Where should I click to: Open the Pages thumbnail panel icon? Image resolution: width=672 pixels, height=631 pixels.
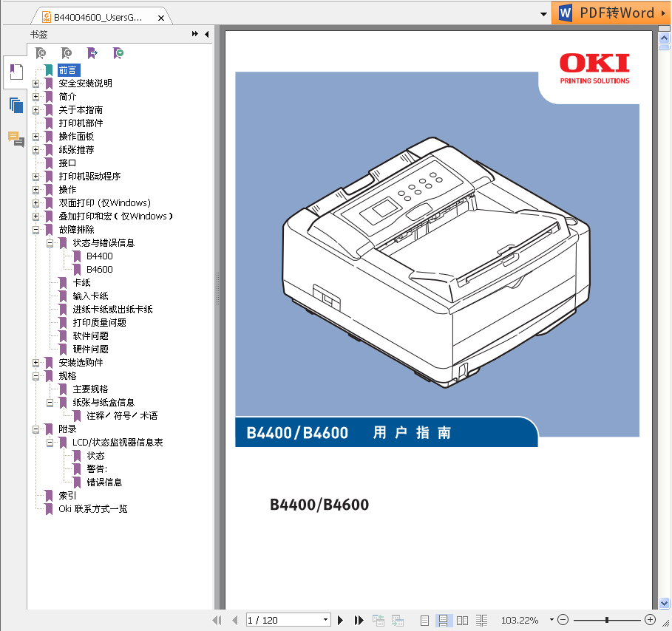16,105
